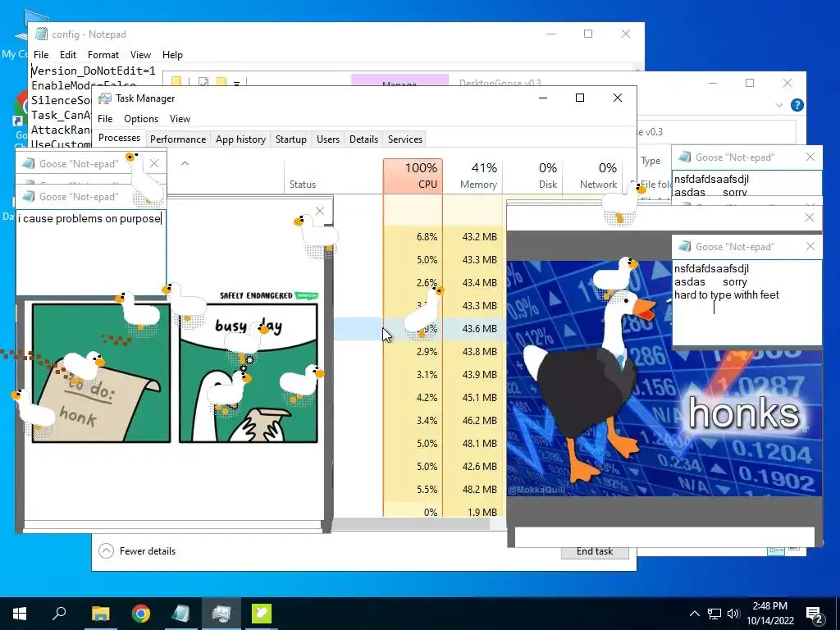Maximize the Task Manager window

tap(580, 98)
